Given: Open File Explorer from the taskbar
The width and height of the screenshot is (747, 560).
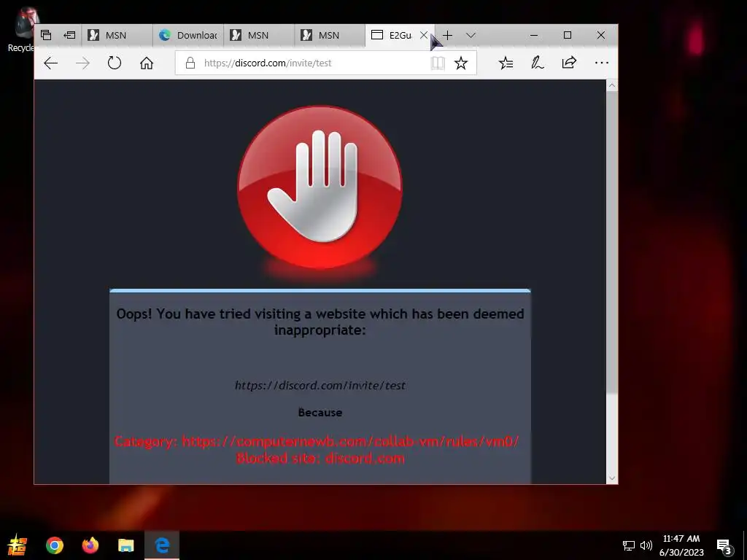Looking at the screenshot, I should [x=125, y=545].
